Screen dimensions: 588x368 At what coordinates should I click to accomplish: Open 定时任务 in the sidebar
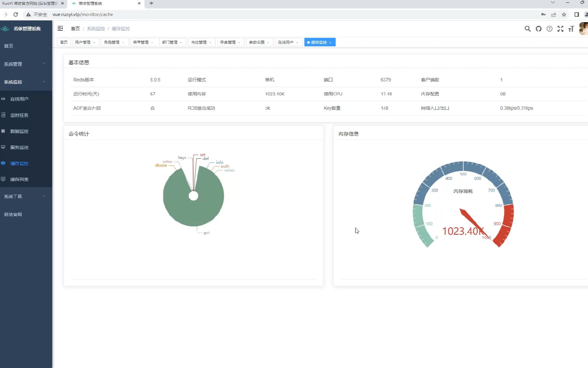[x=26, y=115]
